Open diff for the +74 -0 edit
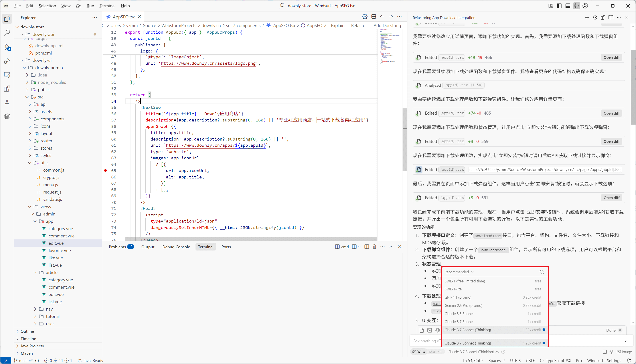 pos(612,113)
